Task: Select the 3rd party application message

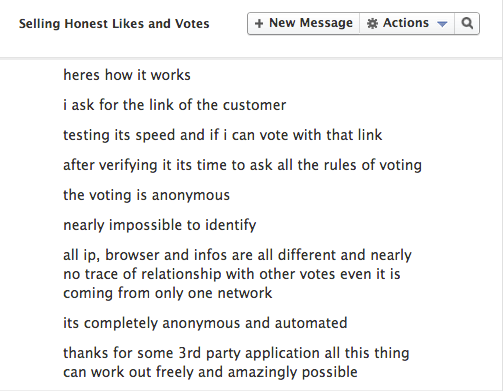Action: pyautogui.click(x=236, y=362)
